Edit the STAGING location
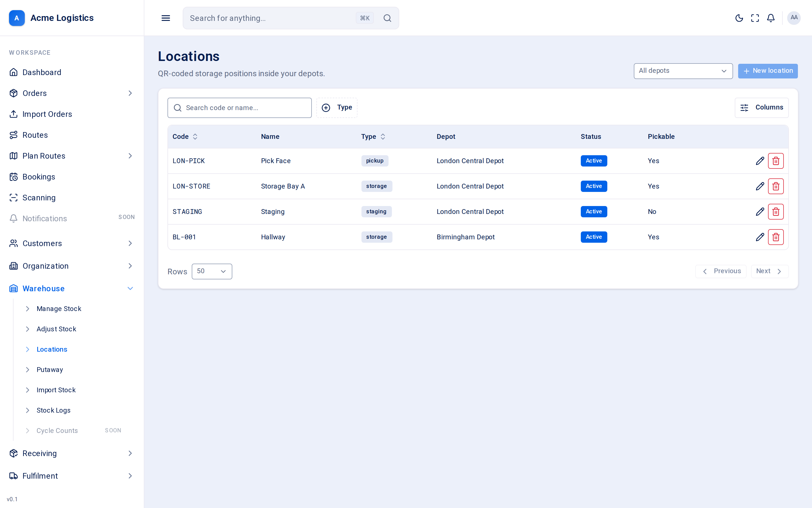The image size is (812, 508). pyautogui.click(x=760, y=212)
